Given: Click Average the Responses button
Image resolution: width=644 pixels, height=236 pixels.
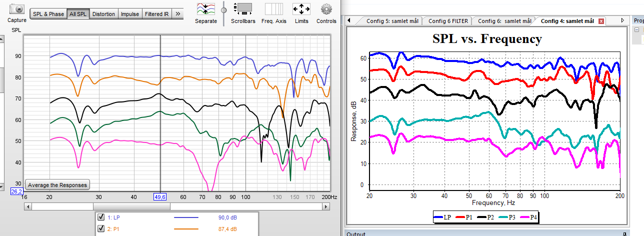Looking at the screenshot, I should pos(57,185).
